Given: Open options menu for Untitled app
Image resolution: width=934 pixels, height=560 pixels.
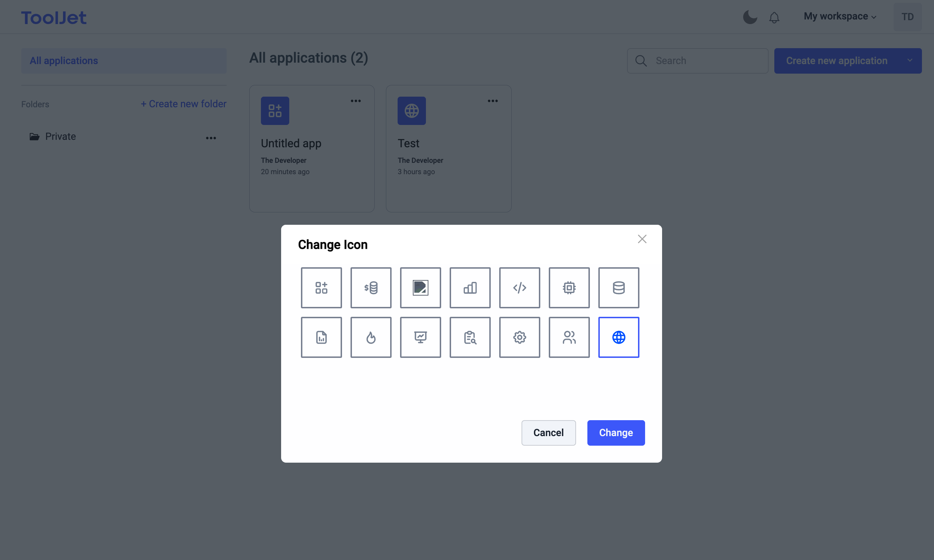Looking at the screenshot, I should point(355,101).
